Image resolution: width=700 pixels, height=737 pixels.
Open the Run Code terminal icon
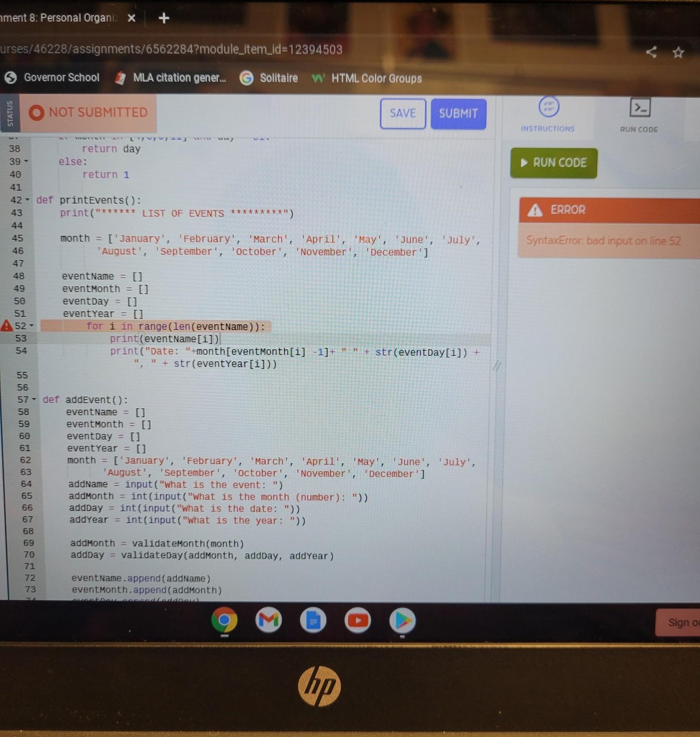640,108
